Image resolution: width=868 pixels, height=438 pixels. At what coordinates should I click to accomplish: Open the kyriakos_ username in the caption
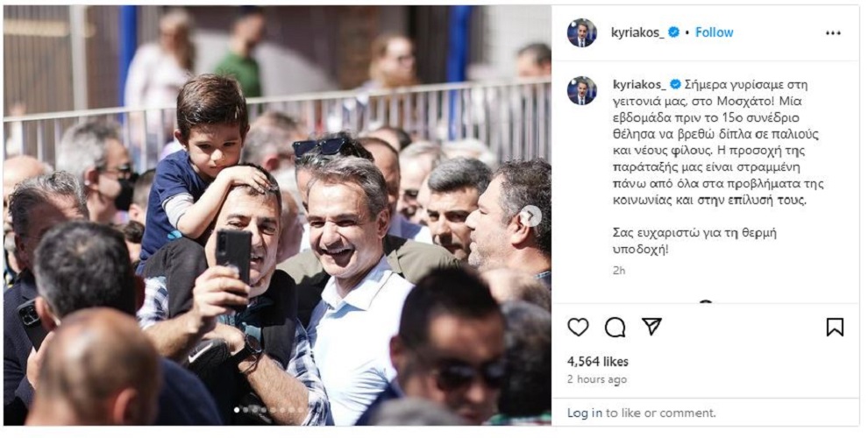pyautogui.click(x=640, y=85)
